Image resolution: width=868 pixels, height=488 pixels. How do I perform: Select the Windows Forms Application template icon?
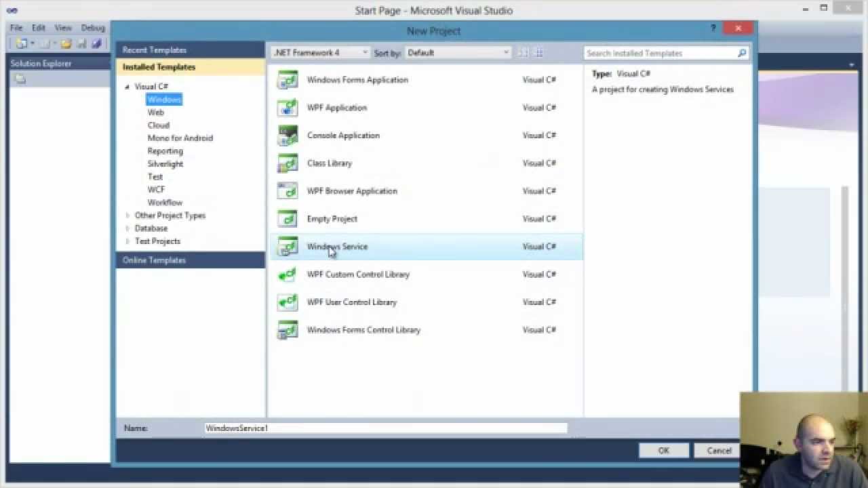(x=288, y=80)
